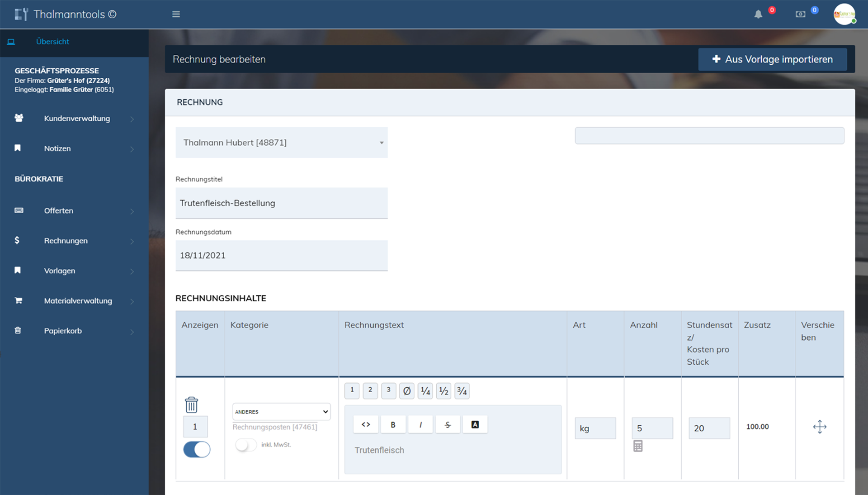Open the customer dropdown Thalmann Hubert

[x=281, y=143]
